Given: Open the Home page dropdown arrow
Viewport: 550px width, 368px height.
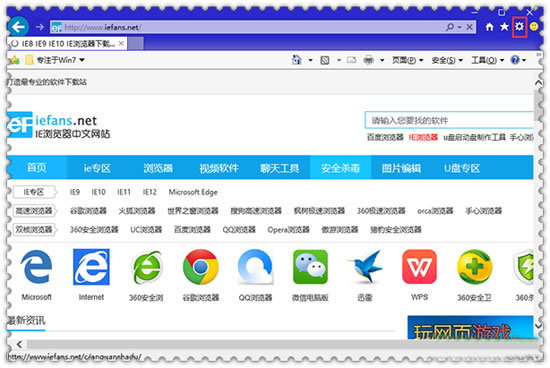Looking at the screenshot, I should tap(310, 60).
